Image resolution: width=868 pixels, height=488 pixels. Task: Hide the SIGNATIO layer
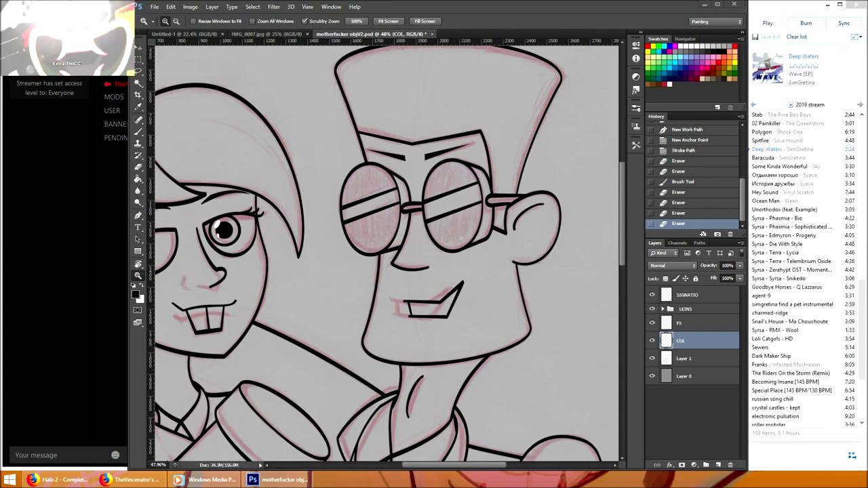(652, 294)
